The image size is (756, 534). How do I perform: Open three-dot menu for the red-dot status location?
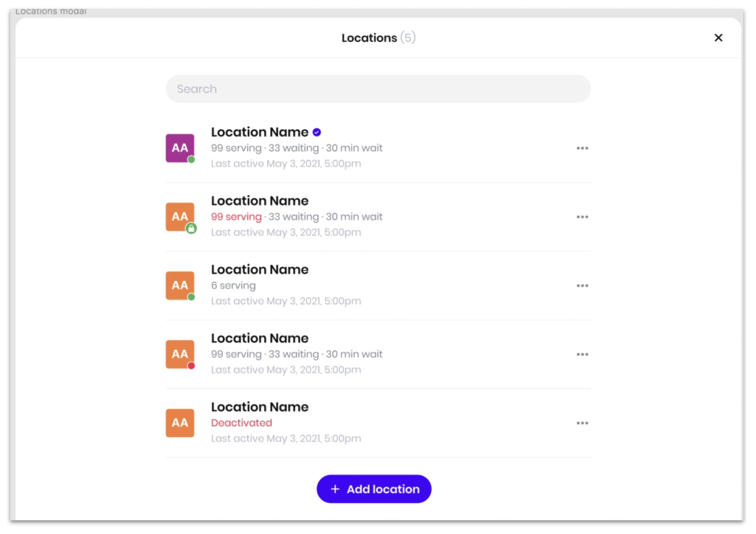pos(583,355)
